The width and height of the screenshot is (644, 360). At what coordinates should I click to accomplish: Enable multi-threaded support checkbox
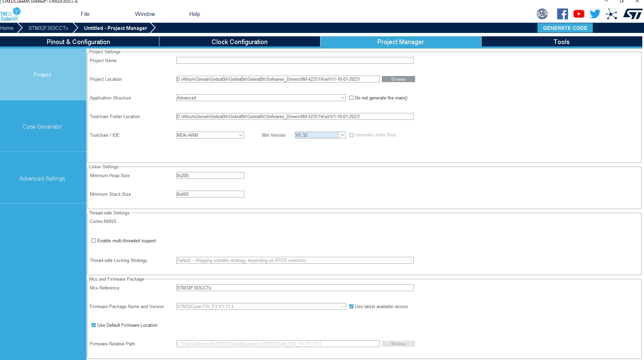tap(94, 241)
